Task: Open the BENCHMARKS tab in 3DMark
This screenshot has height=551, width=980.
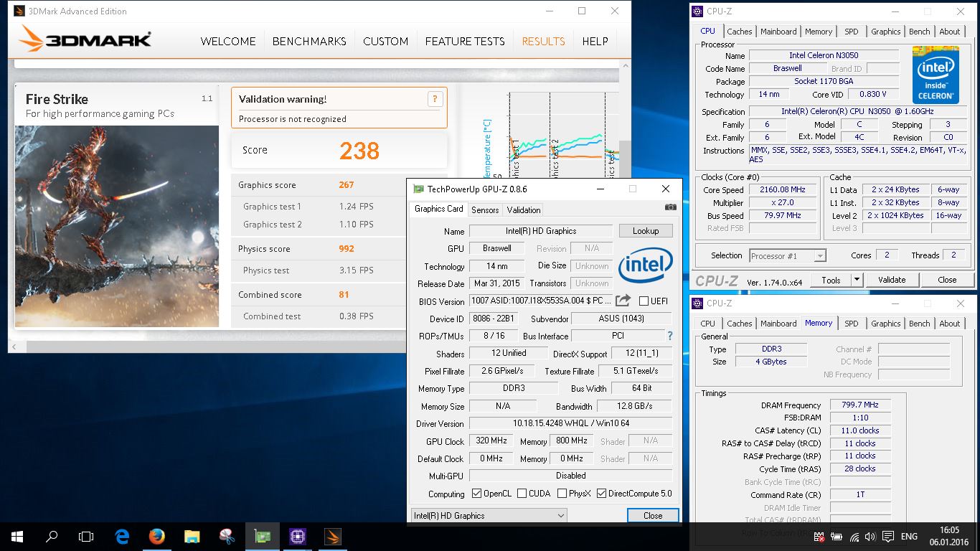Action: tap(309, 41)
